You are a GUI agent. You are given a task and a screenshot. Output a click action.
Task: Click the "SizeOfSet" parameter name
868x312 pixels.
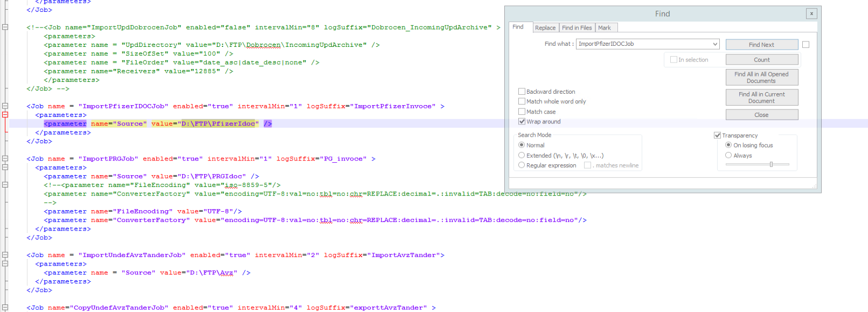click(145, 53)
